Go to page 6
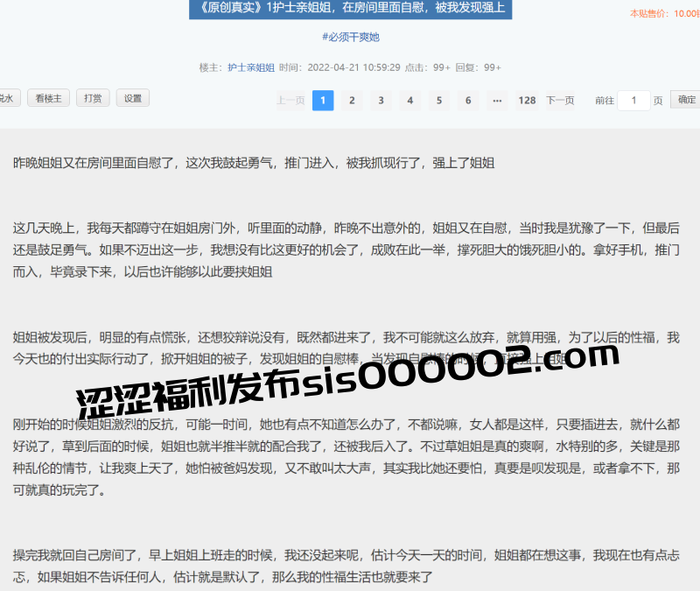The width and height of the screenshot is (700, 591). coord(468,100)
